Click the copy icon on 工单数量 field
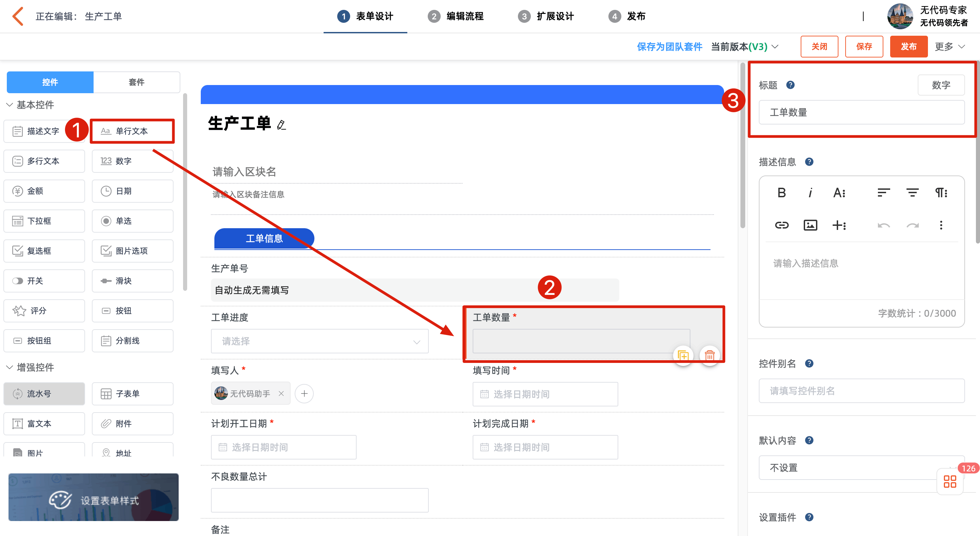This screenshot has width=980, height=536. [x=683, y=355]
